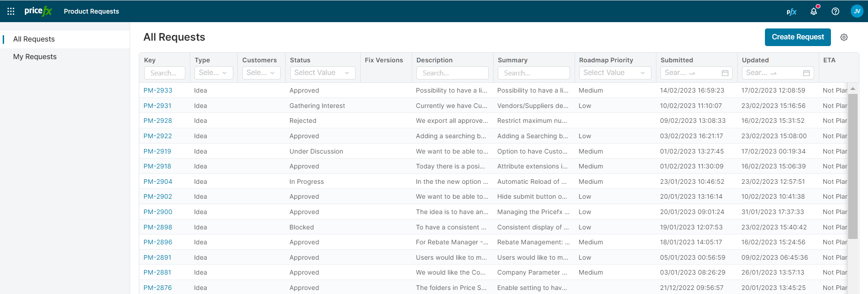Click the Pricefx logo
The image size is (868, 294).
point(38,11)
